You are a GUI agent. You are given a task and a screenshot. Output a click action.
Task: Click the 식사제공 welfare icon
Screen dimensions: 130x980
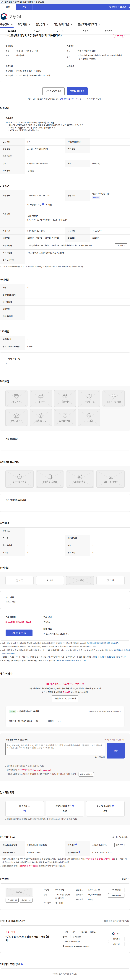(x=89, y=418)
